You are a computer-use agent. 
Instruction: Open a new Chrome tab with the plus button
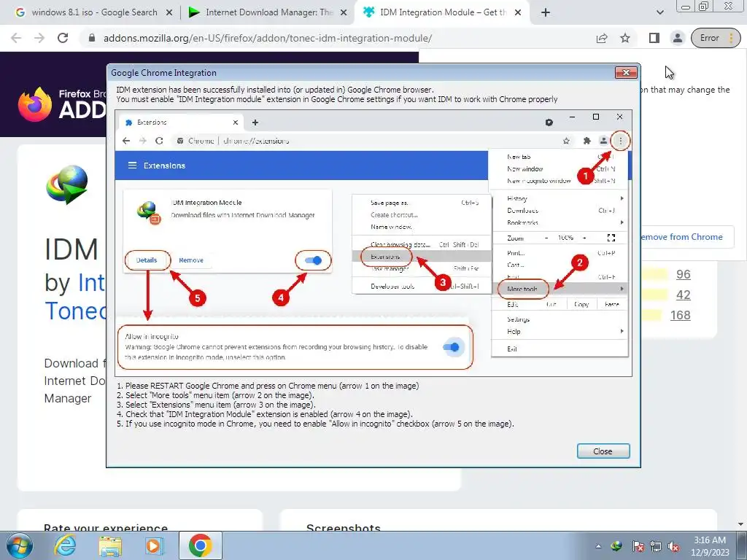click(546, 13)
